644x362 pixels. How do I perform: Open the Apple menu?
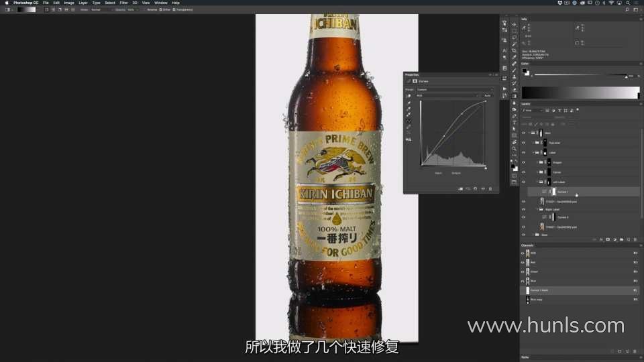(7, 3)
